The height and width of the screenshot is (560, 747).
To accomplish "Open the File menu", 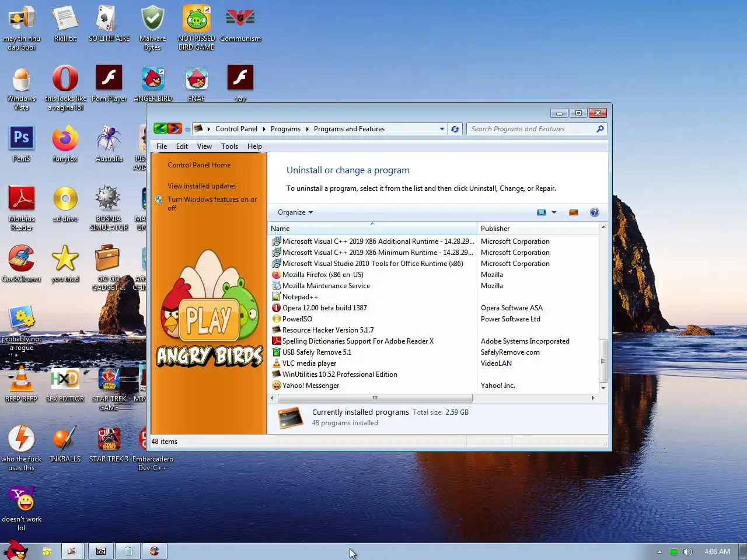I will (x=162, y=146).
